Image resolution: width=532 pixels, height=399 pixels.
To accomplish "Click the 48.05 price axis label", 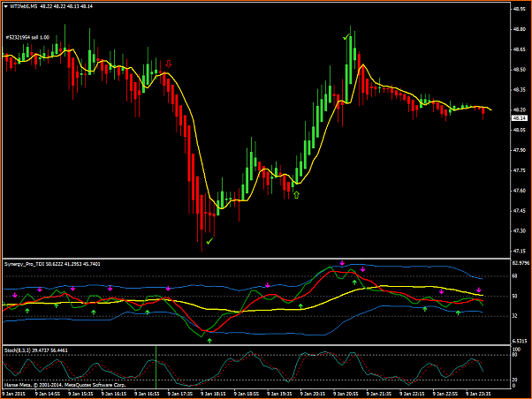I will pos(519,130).
